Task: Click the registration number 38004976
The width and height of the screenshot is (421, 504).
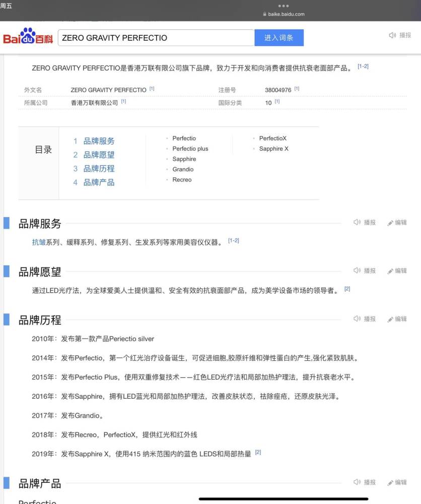Action: pyautogui.click(x=278, y=90)
